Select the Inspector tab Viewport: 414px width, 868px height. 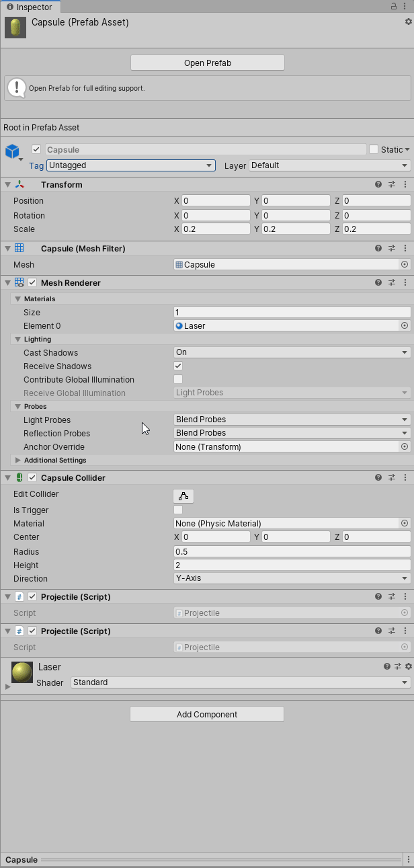click(30, 7)
